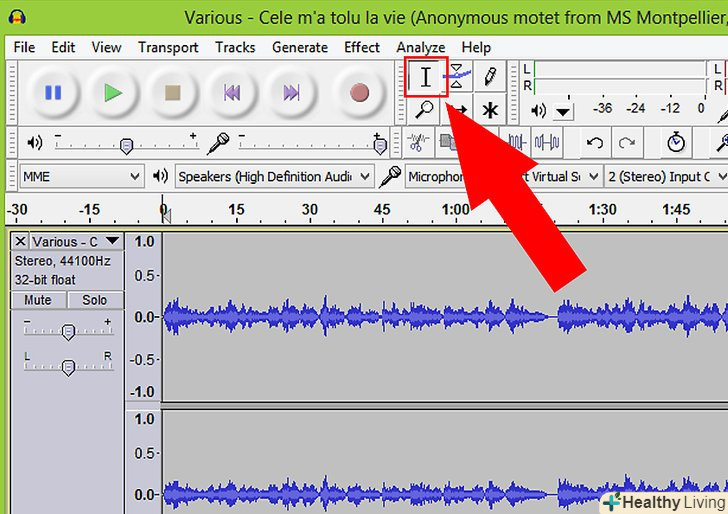The image size is (728, 514).
Task: Click the Undo arrow icon
Action: pos(595,143)
